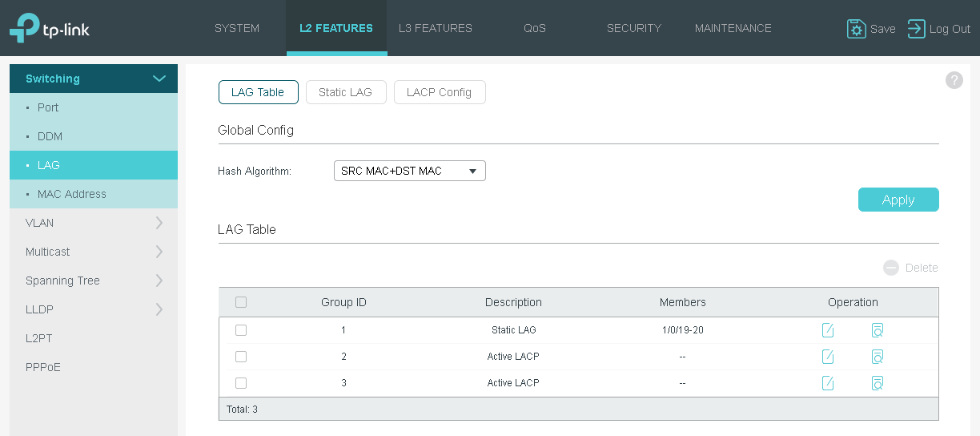Click the edit icon for LAG group 1
980x436 pixels.
828,330
